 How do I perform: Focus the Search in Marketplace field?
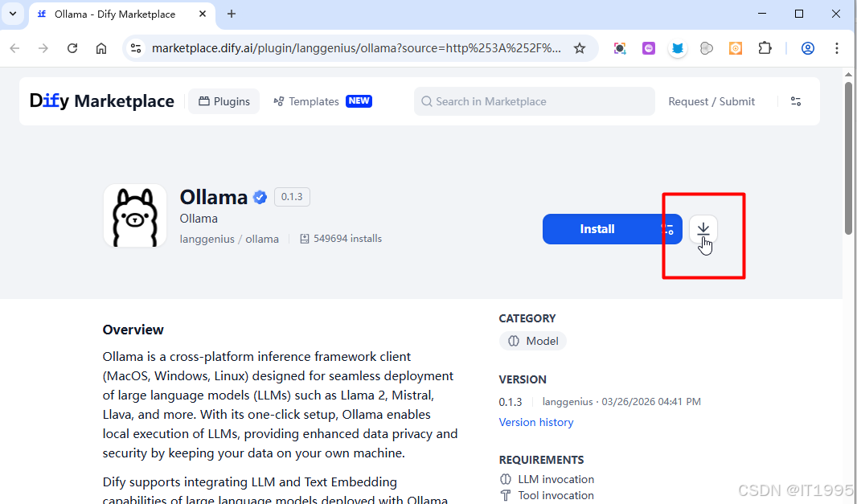coord(535,101)
